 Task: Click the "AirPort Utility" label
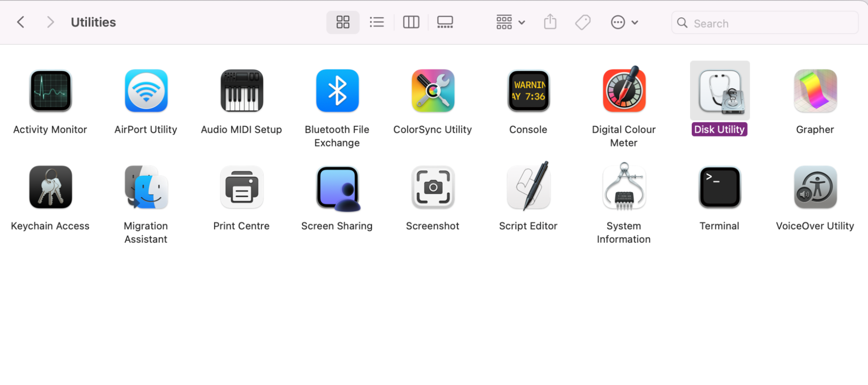coord(146,129)
